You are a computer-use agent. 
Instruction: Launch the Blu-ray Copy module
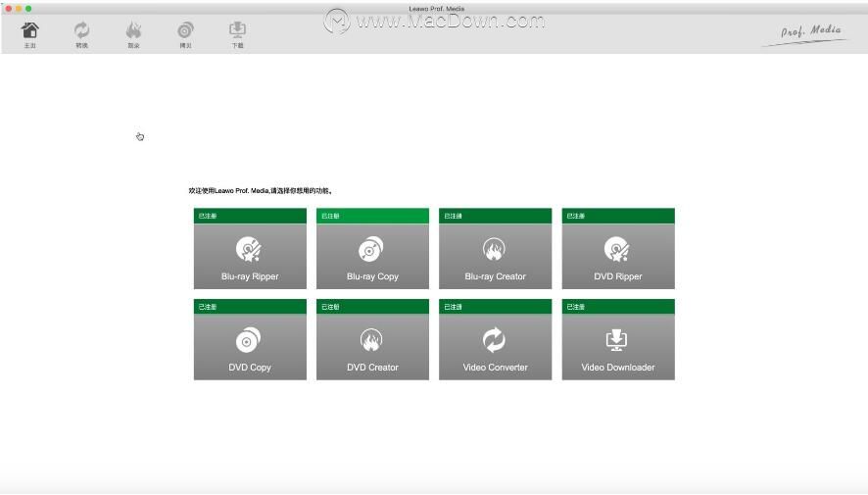(x=372, y=249)
